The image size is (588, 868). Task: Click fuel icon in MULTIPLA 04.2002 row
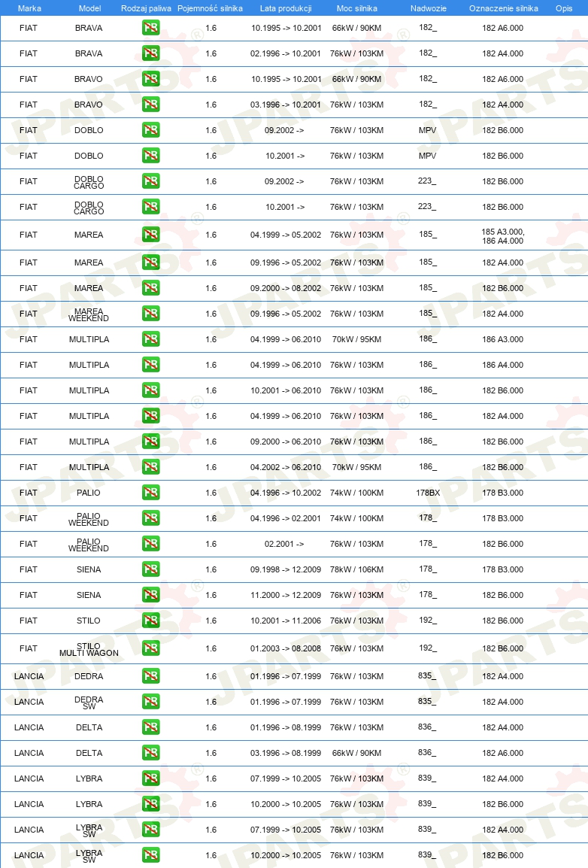150,466
